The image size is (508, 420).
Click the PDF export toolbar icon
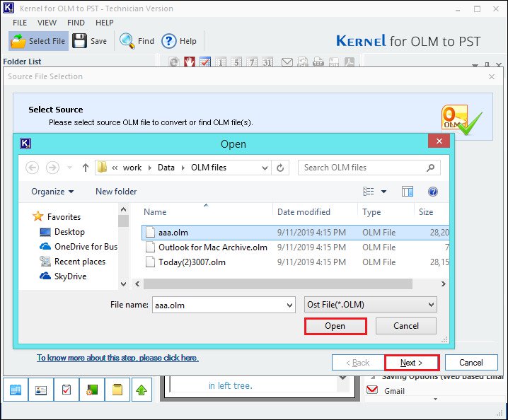(x=350, y=62)
